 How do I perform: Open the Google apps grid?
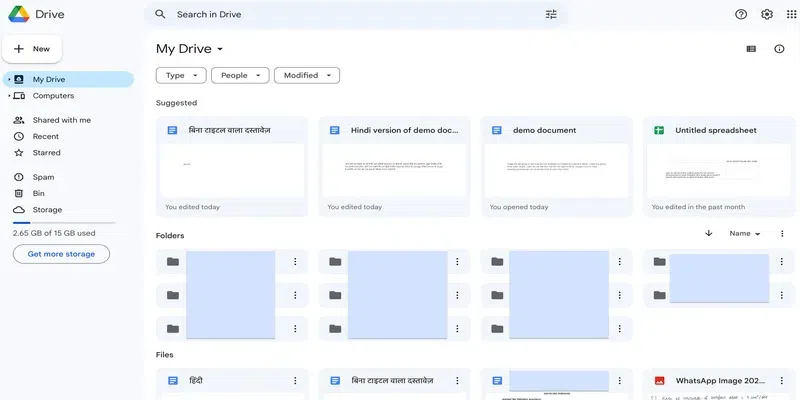792,15
